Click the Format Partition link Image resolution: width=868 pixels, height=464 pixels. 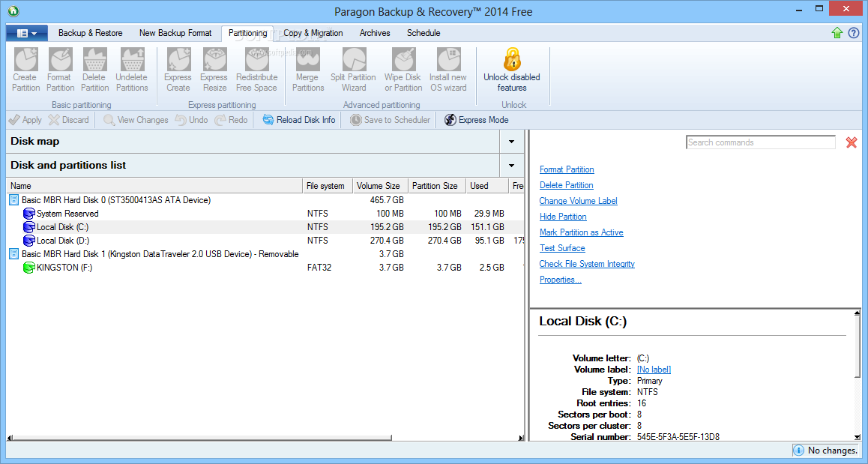tap(567, 169)
